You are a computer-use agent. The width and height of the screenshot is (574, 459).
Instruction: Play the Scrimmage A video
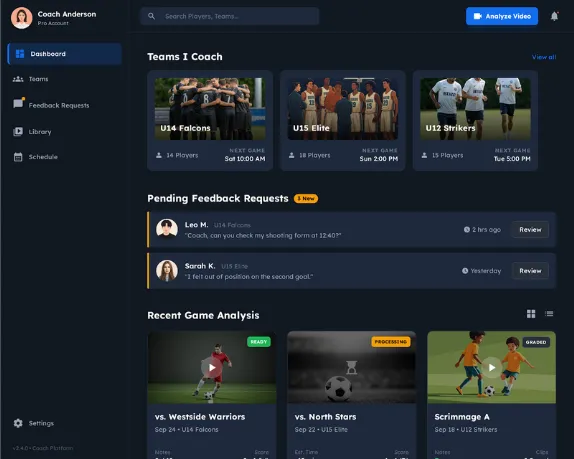click(492, 367)
